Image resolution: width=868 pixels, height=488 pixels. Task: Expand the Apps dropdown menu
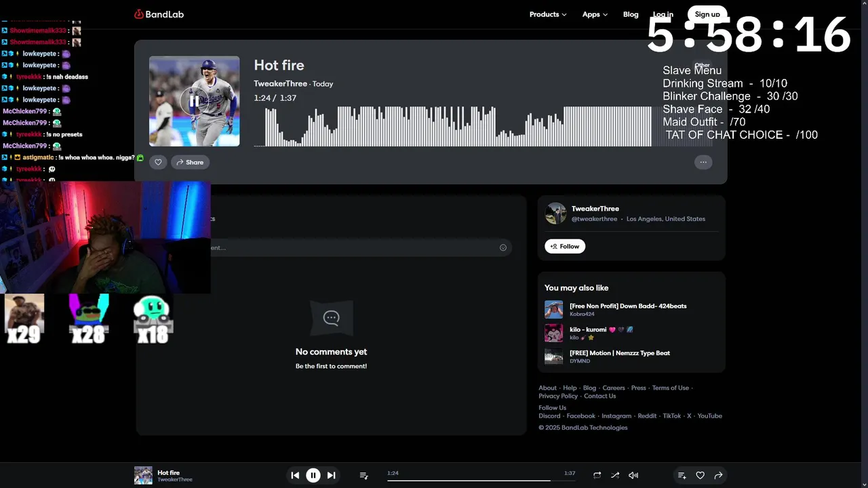pos(595,14)
